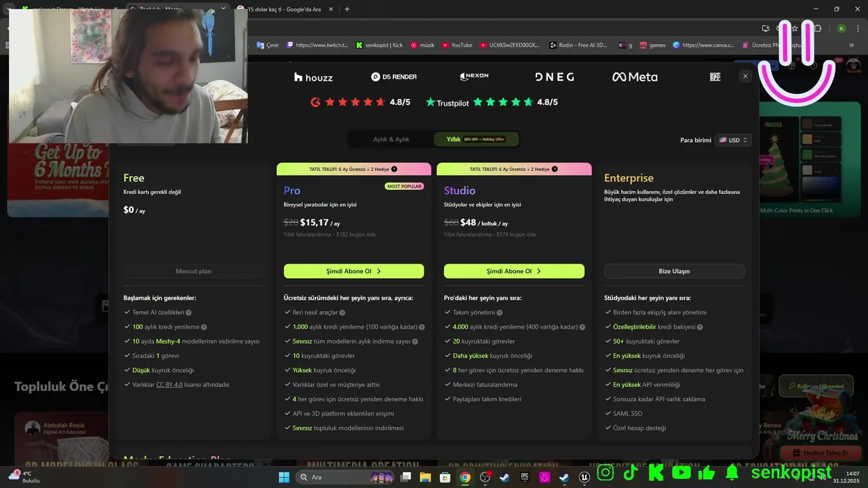Open the YouTube bookmark
Screen dimensions: 868x488
pyautogui.click(x=457, y=45)
